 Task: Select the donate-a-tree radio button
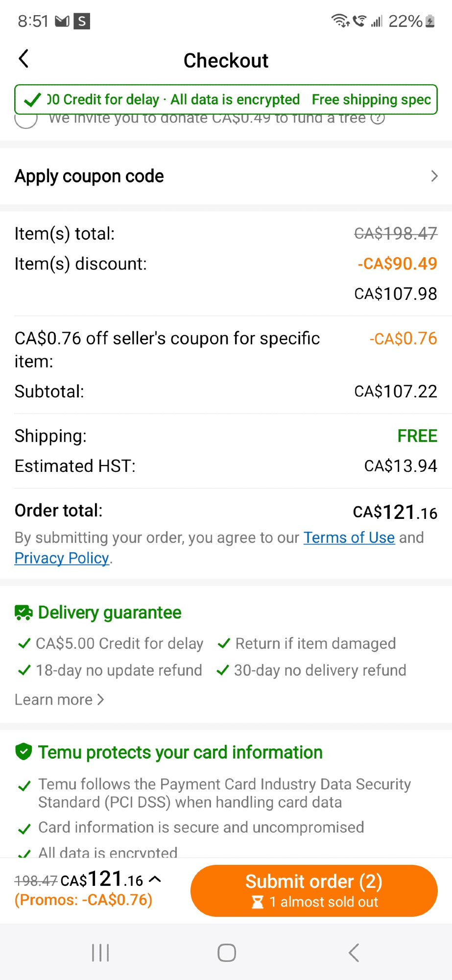point(26,120)
